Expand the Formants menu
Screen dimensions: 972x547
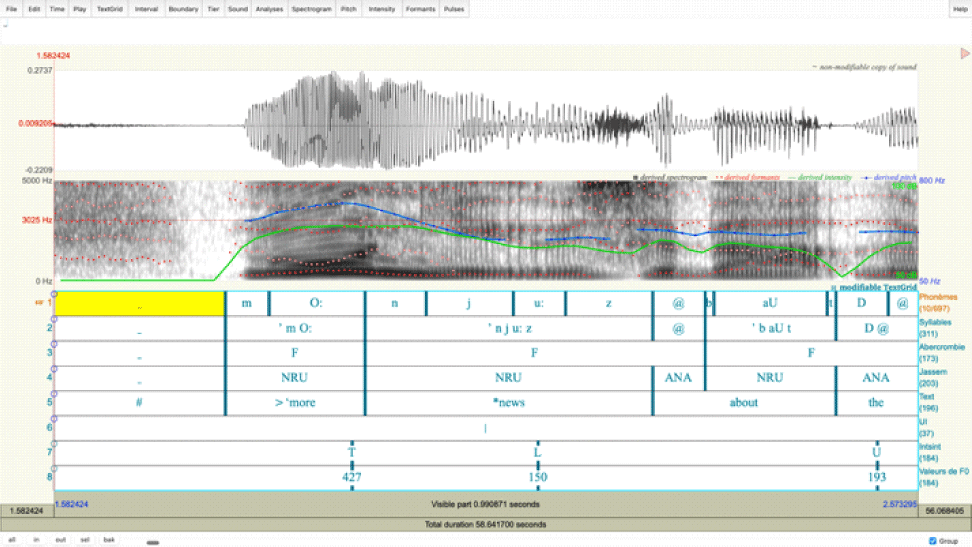[x=420, y=9]
